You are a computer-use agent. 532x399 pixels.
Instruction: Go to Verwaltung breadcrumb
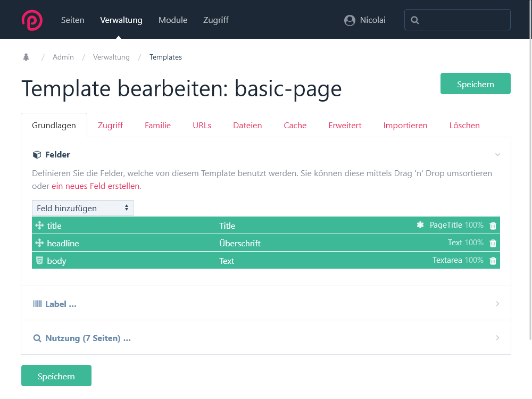click(x=111, y=57)
